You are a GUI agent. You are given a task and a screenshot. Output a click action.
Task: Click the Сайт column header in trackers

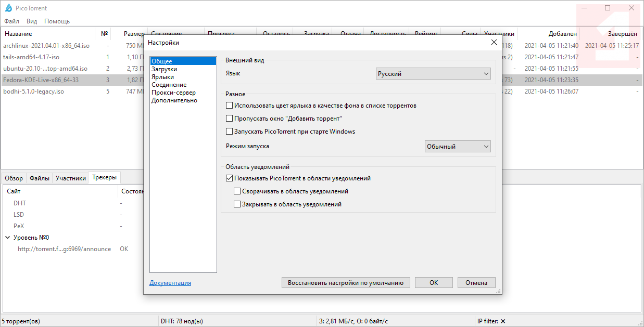point(61,191)
